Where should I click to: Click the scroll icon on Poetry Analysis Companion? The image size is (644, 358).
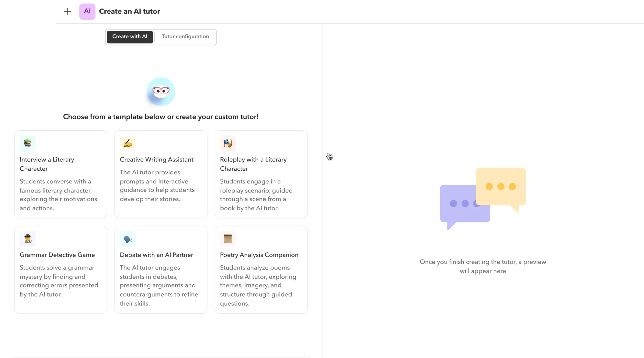pyautogui.click(x=228, y=238)
